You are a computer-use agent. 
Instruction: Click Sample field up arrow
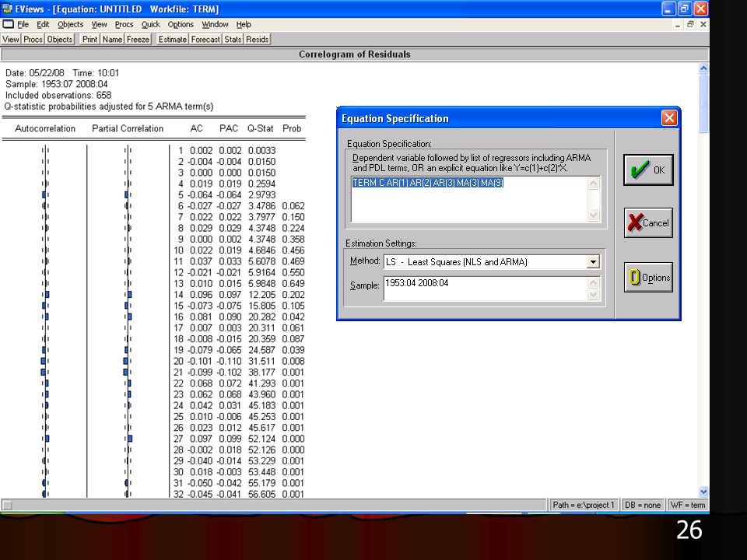(593, 282)
